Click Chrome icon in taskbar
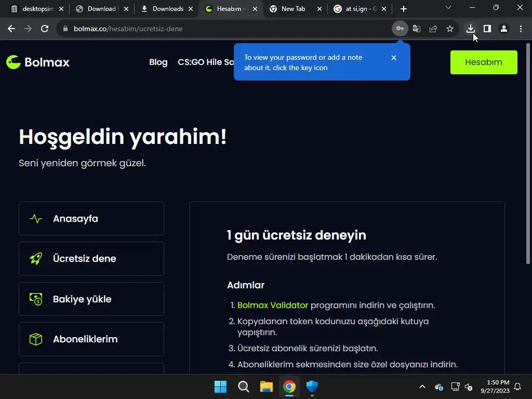 (x=289, y=387)
